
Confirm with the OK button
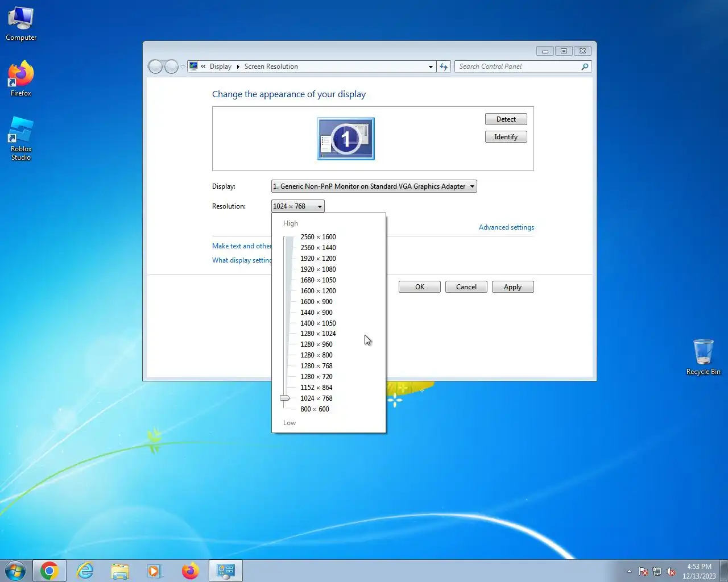pyautogui.click(x=420, y=287)
